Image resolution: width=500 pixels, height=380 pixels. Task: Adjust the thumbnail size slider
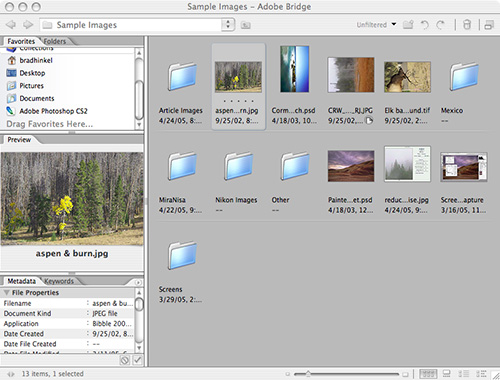(308, 374)
